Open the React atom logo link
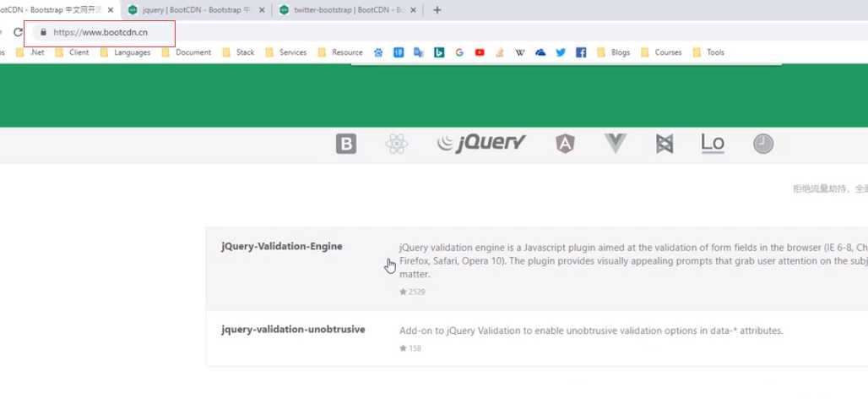Viewport: 868px width, 399px height. (396, 144)
